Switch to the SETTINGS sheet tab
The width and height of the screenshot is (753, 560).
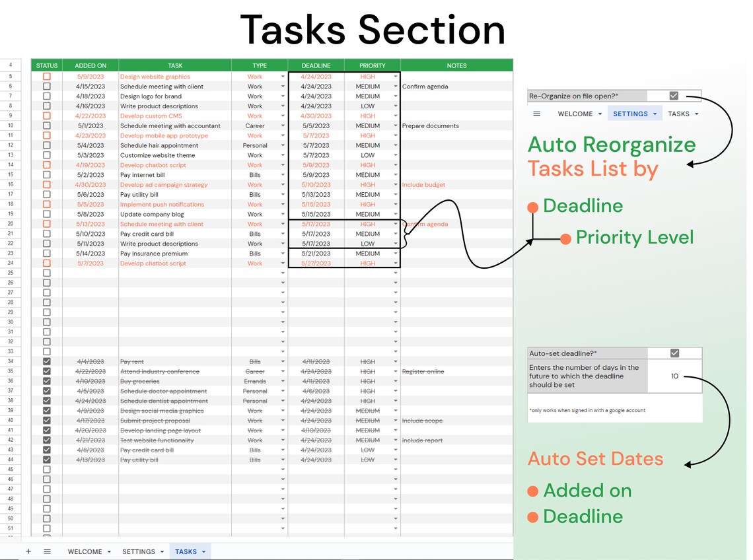(139, 551)
